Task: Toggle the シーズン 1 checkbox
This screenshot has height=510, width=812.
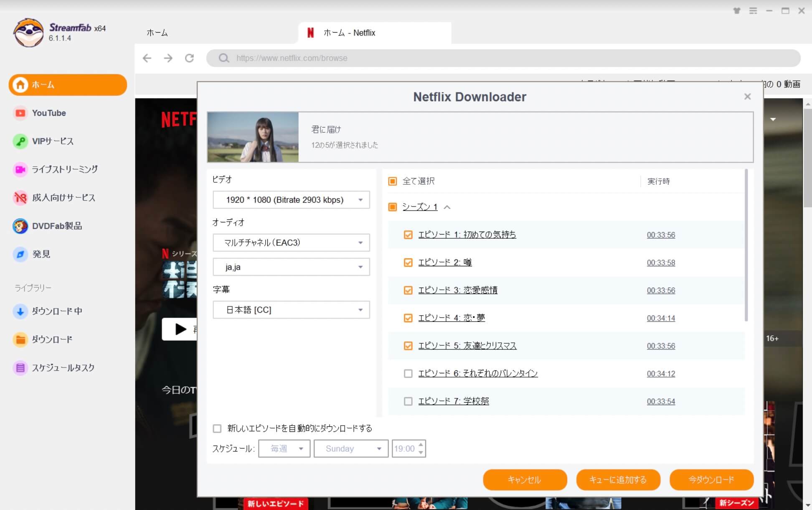Action: pyautogui.click(x=392, y=207)
